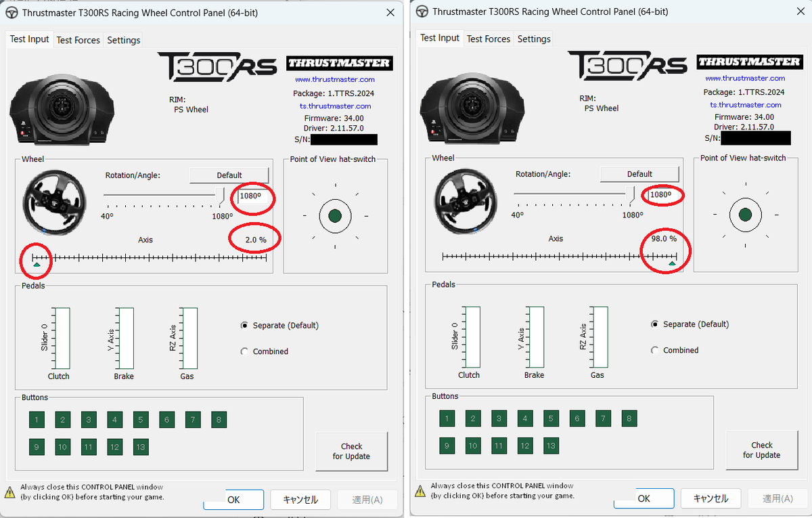Click Check for Update in left window
The image size is (812, 518).
click(352, 451)
